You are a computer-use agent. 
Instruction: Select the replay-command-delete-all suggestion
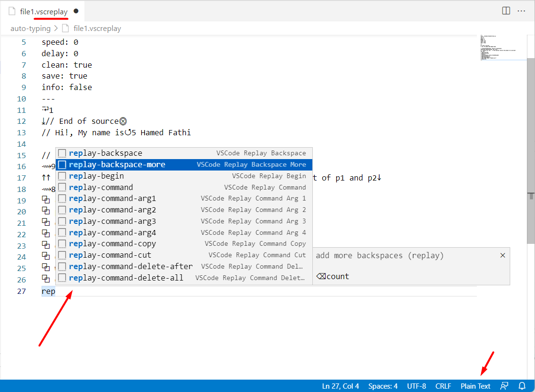tap(184, 278)
